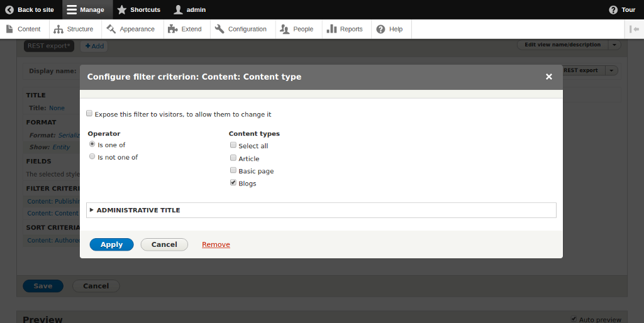Apply the filter criterion settings
The height and width of the screenshot is (323, 644).
[x=111, y=244]
